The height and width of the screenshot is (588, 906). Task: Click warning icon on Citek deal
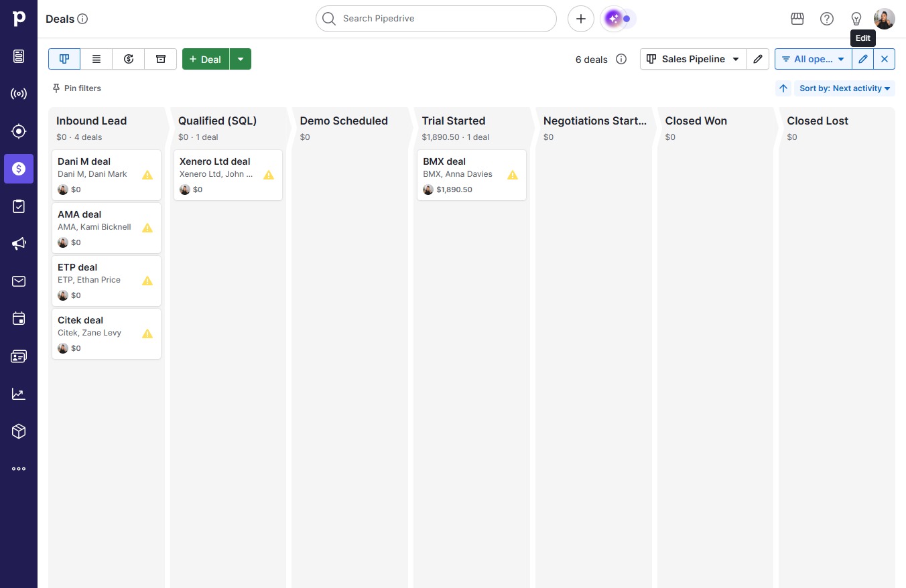coord(147,334)
